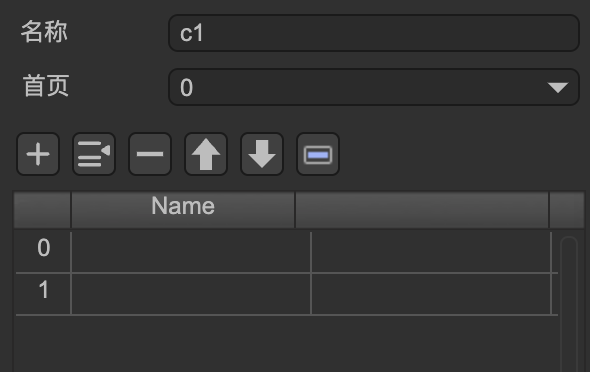Click the empty first column header cell
The height and width of the screenshot is (372, 590).
click(42, 210)
